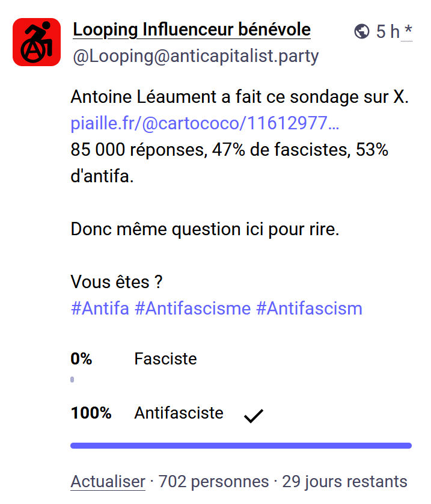Image resolution: width=431 pixels, height=504 pixels.
Task: Click the small Fasciste result bar
Action: (72, 380)
